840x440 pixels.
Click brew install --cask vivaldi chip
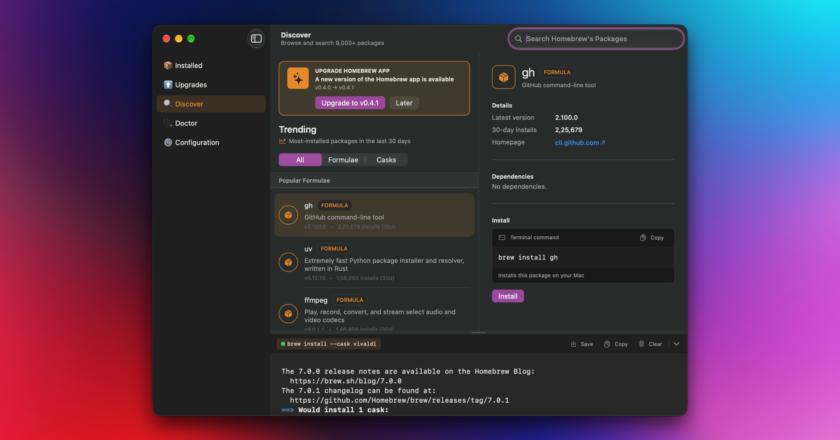[328, 344]
